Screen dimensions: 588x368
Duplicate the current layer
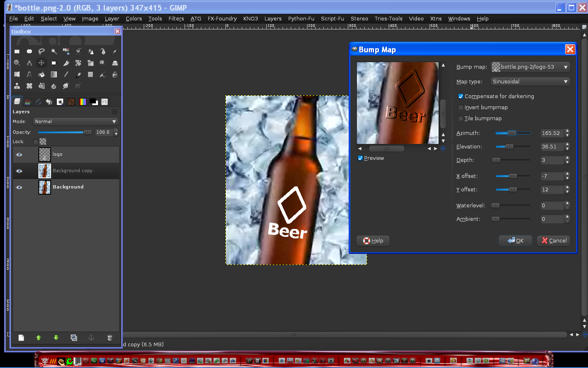point(73,338)
